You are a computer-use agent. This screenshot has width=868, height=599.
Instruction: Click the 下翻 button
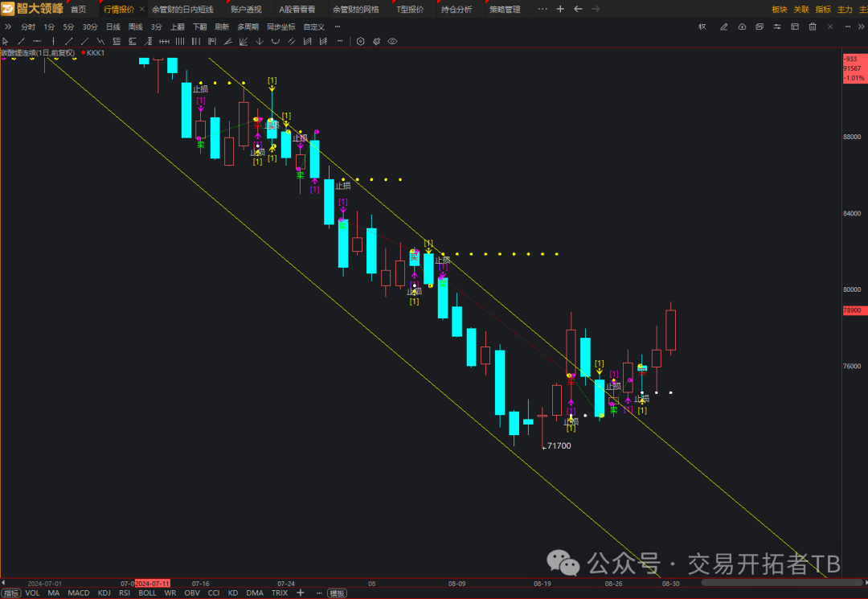pyautogui.click(x=200, y=27)
